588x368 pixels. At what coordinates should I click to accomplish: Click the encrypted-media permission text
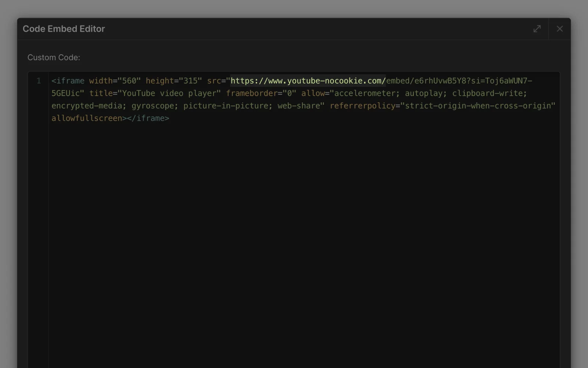click(86, 106)
